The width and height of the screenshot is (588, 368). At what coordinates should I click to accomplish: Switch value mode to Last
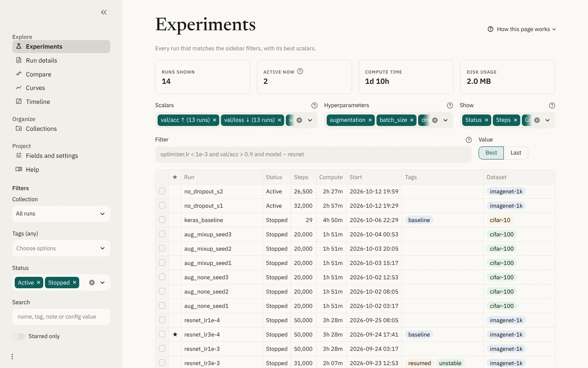coord(516,153)
